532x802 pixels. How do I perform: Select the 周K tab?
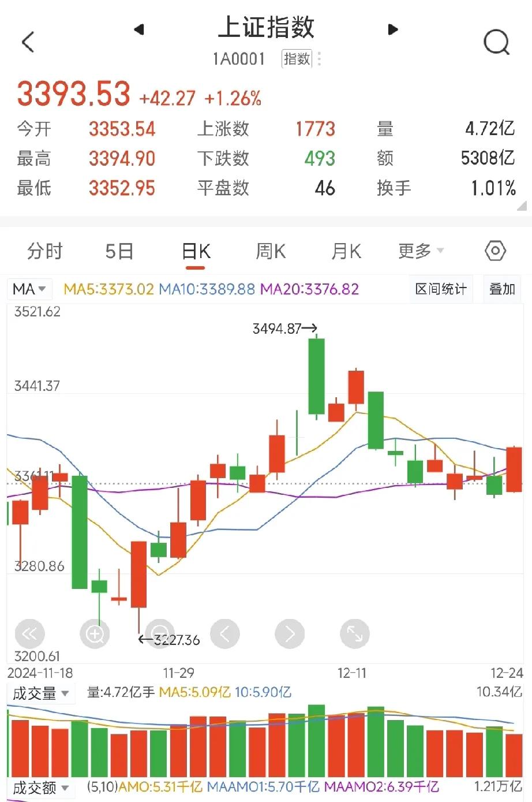(270, 251)
